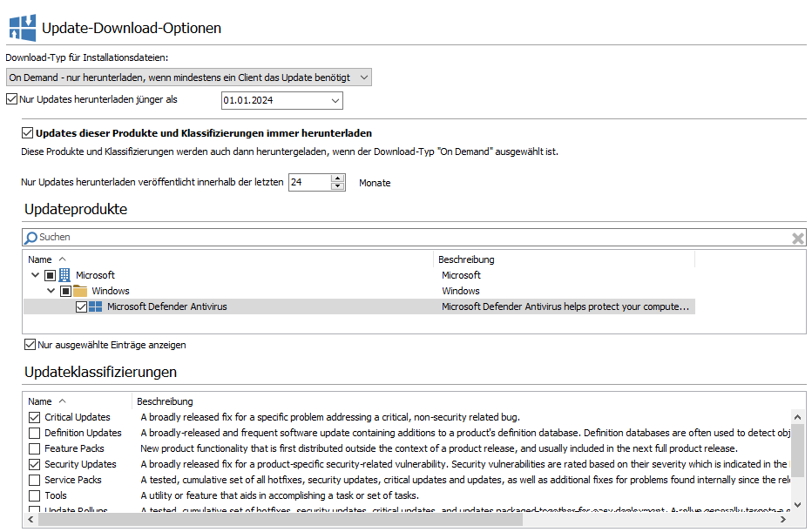Screen dimensions: 812x532
Task: Decrease months with spinner down arrow
Action: pos(338,187)
